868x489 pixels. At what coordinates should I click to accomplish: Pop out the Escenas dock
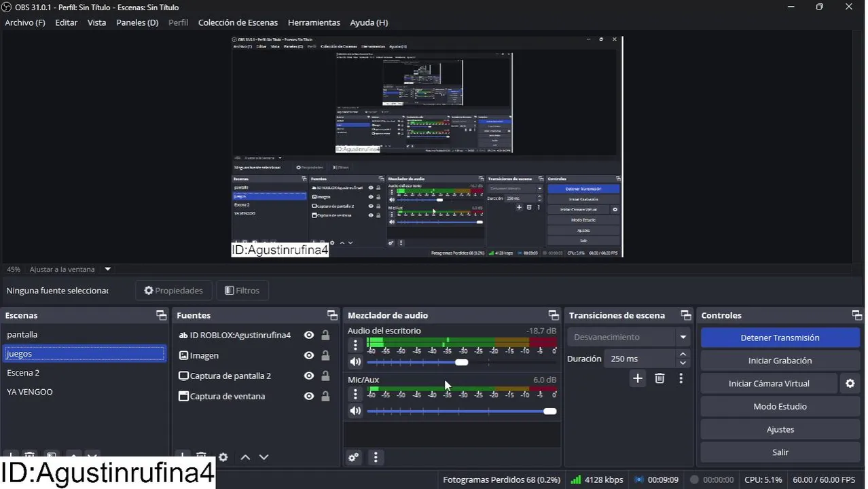click(x=161, y=315)
